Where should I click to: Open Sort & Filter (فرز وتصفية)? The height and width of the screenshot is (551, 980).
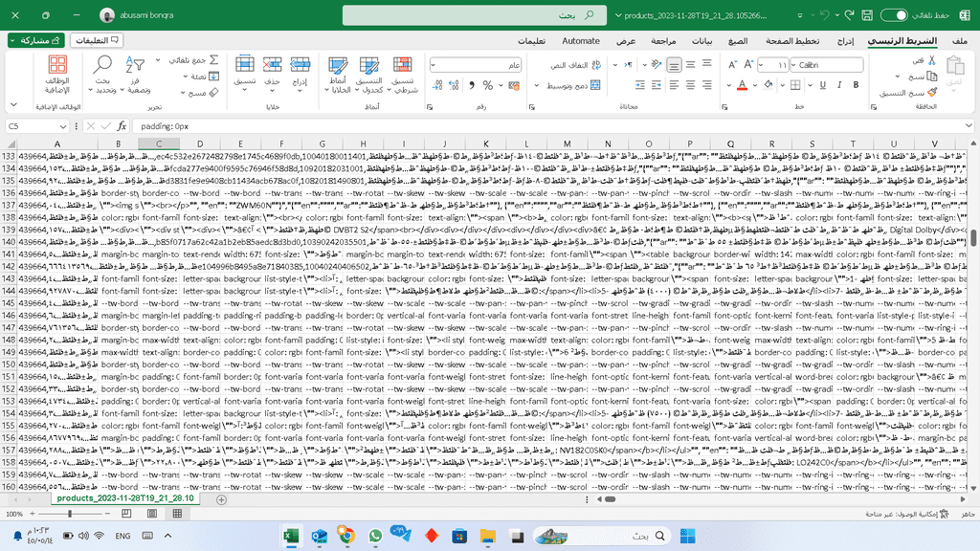point(137,75)
